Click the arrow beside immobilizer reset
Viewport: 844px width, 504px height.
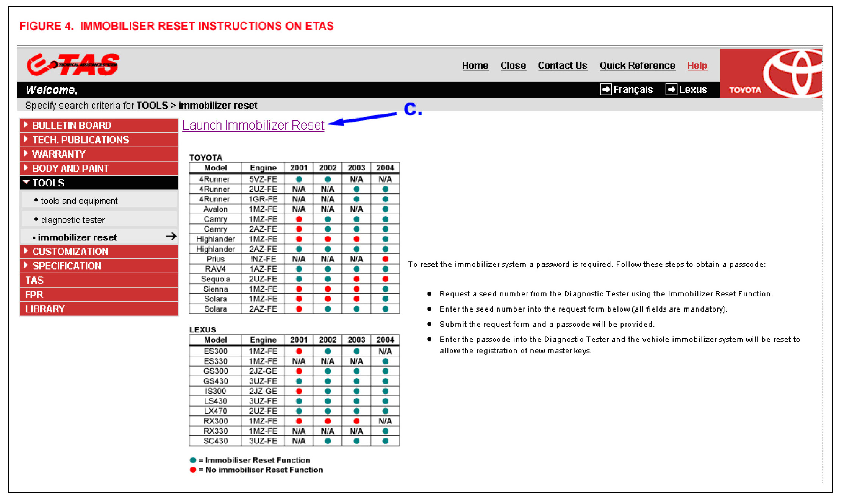171,237
